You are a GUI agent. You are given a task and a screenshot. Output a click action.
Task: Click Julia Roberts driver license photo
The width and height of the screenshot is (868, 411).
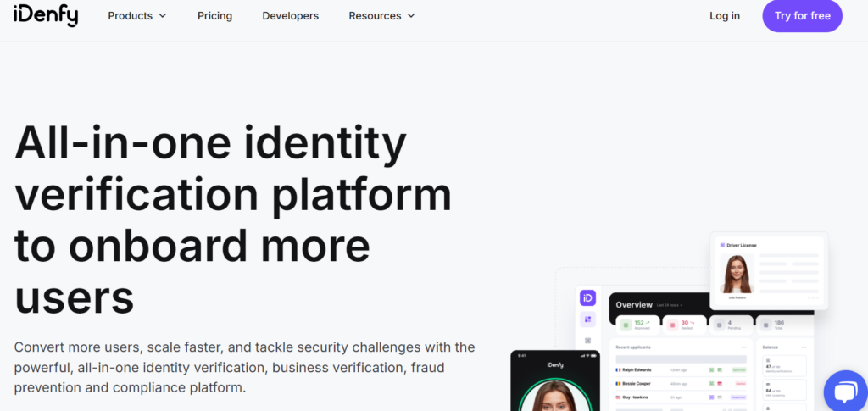click(736, 273)
